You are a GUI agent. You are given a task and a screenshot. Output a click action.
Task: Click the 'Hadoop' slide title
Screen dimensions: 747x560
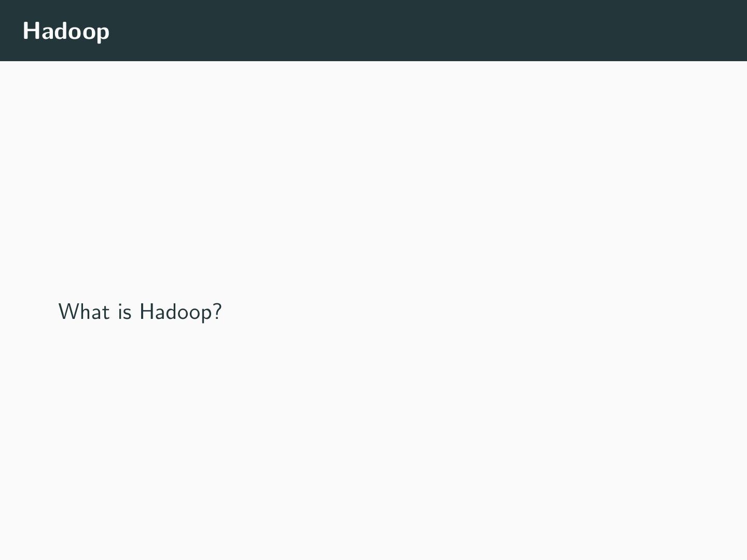click(x=66, y=31)
